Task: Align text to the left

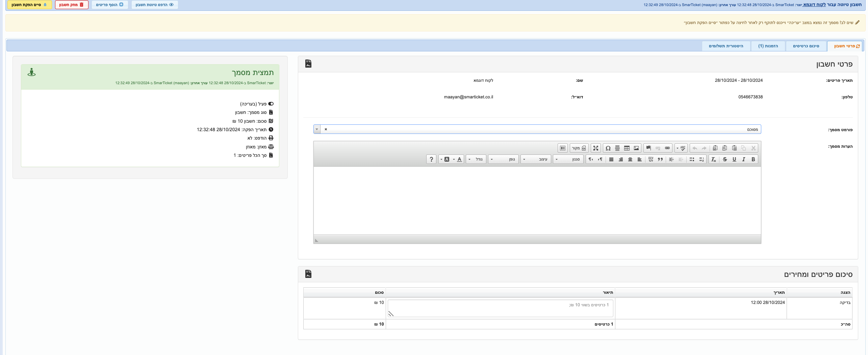Action: coord(640,159)
